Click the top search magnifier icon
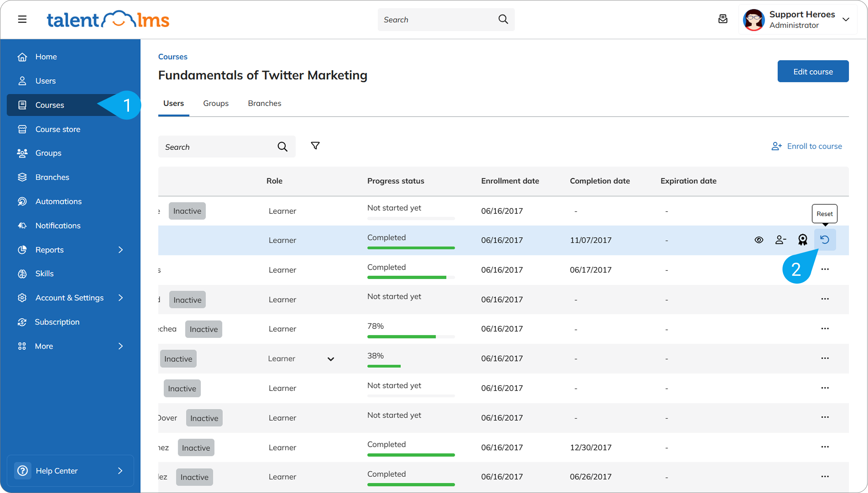This screenshot has width=868, height=493. coord(503,19)
